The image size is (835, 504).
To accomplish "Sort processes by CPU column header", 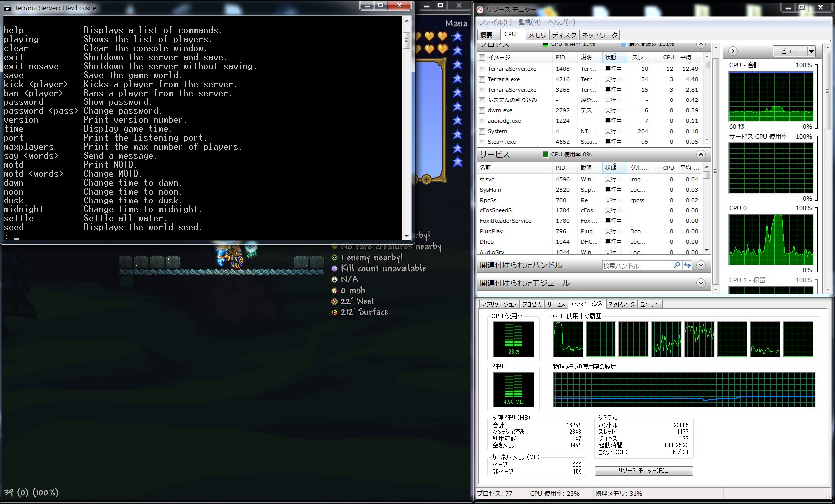I will 665,57.
